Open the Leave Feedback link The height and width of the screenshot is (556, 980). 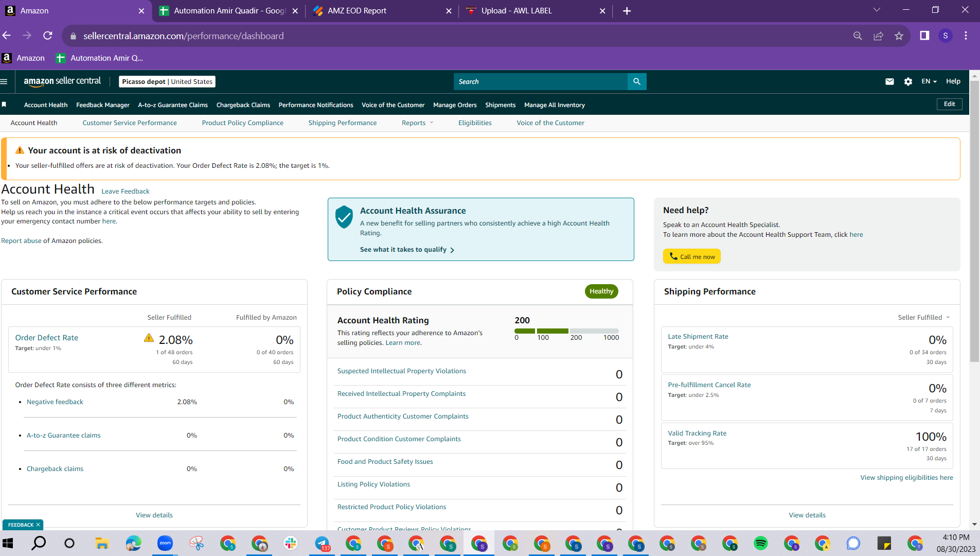coord(126,191)
